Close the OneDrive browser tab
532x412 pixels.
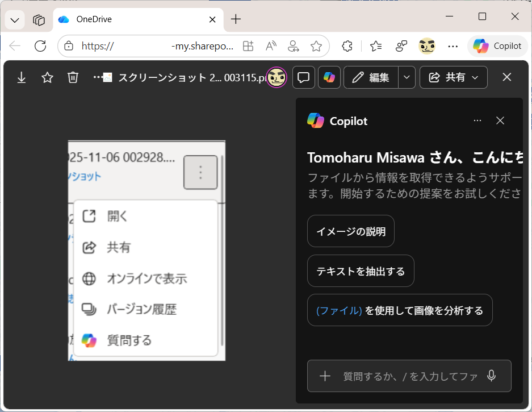click(x=212, y=20)
